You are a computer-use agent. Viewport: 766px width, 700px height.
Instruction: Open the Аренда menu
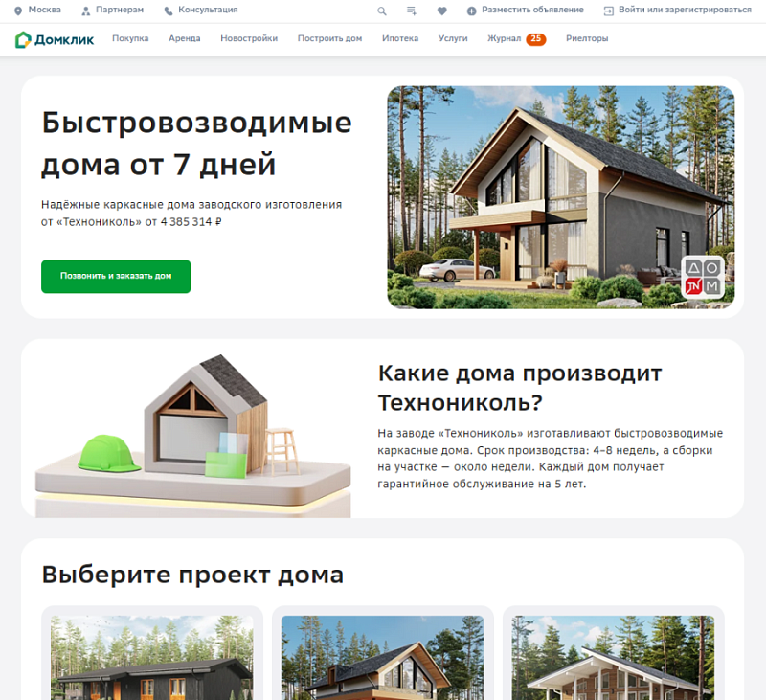point(185,38)
